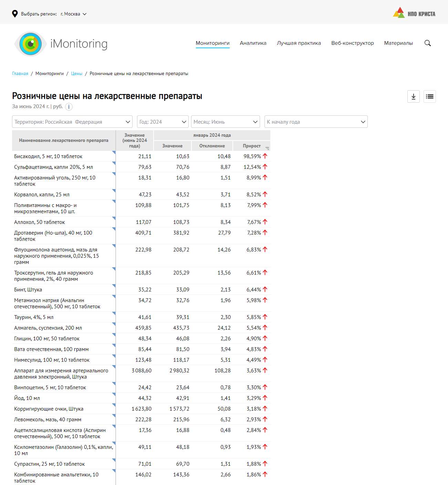Click the Отклонение column header
The width and height of the screenshot is (448, 485).
(x=212, y=146)
